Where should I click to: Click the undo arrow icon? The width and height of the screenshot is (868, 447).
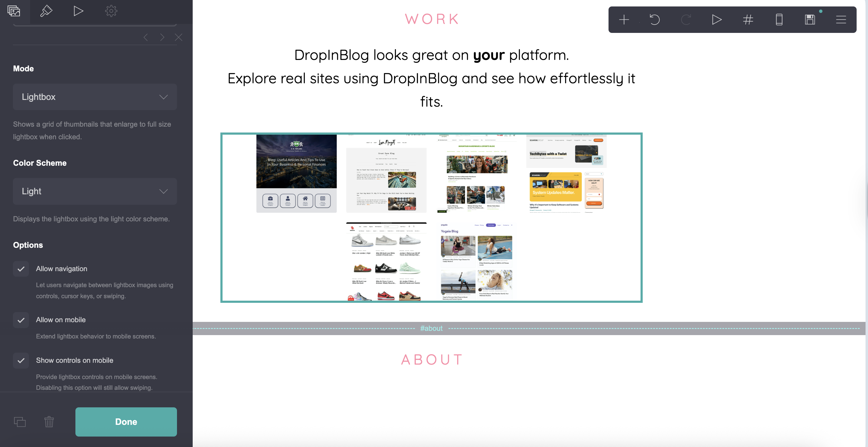[654, 20]
